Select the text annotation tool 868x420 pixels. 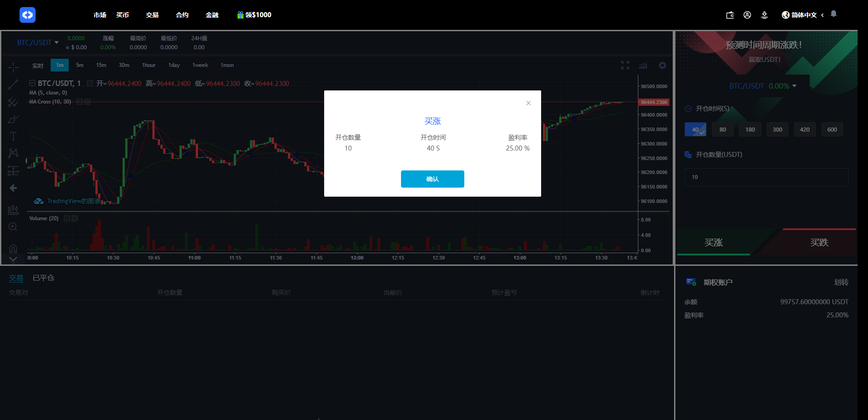pyautogui.click(x=13, y=136)
